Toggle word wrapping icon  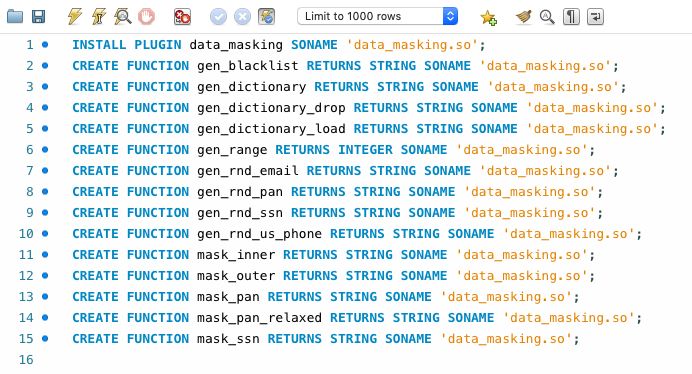click(x=595, y=17)
